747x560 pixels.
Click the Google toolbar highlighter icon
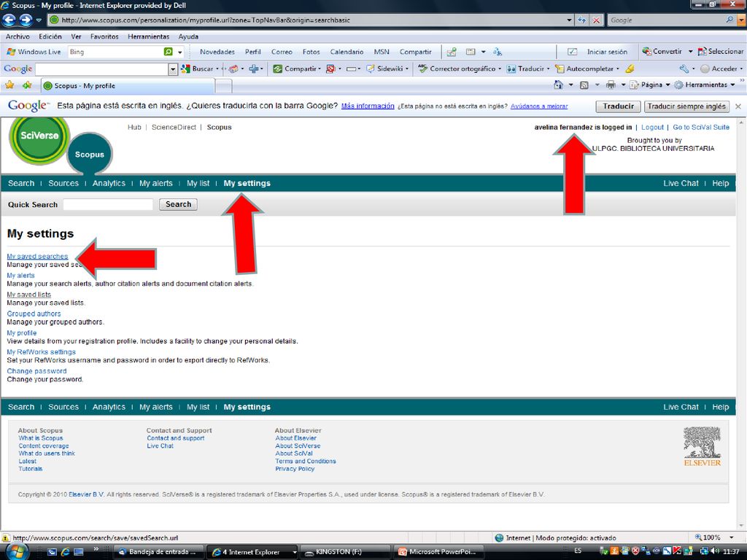pos(630,69)
